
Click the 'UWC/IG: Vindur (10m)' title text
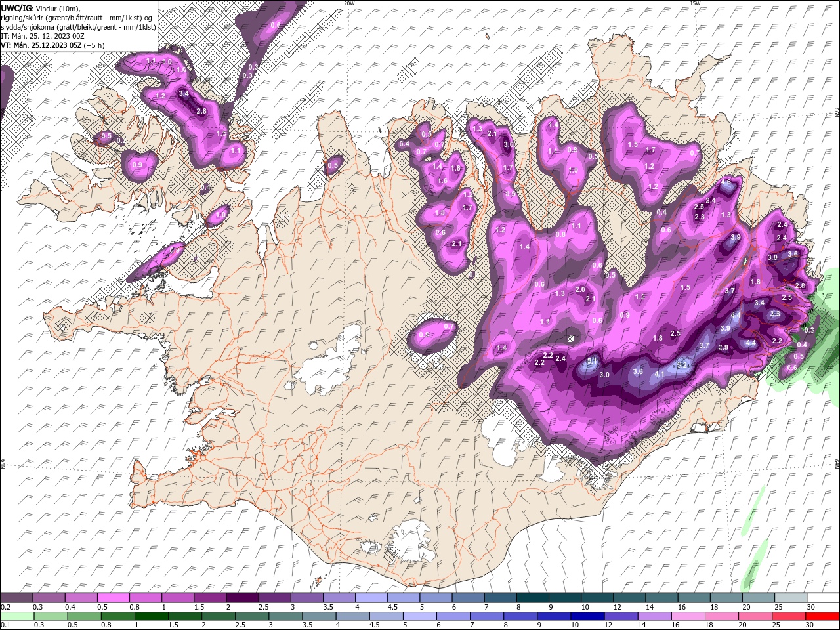[x=40, y=8]
